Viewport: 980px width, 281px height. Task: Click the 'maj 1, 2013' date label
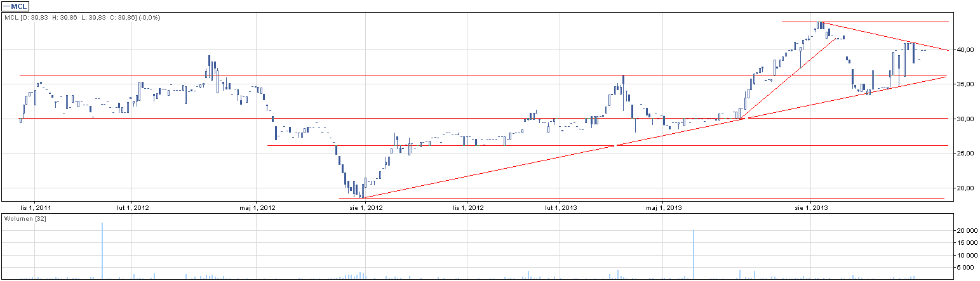pos(663,207)
